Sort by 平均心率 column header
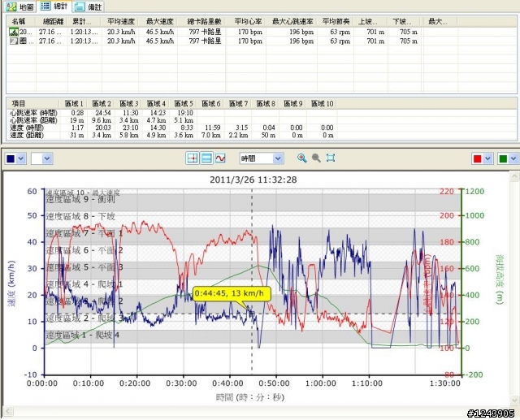This screenshot has width=520, height=420. coord(246,22)
